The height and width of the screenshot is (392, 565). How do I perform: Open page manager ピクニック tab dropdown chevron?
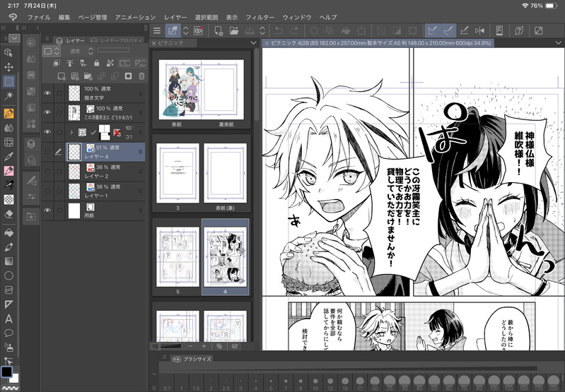point(253,43)
